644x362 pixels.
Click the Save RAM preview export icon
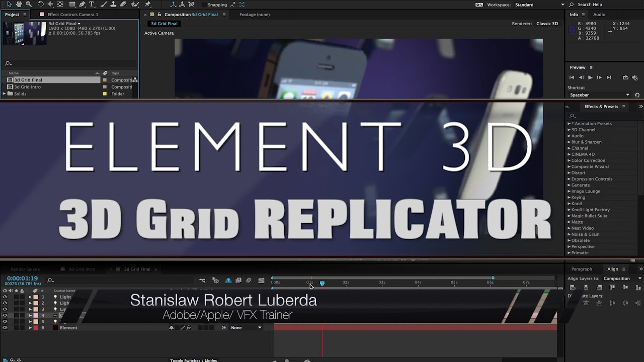pos(625,77)
